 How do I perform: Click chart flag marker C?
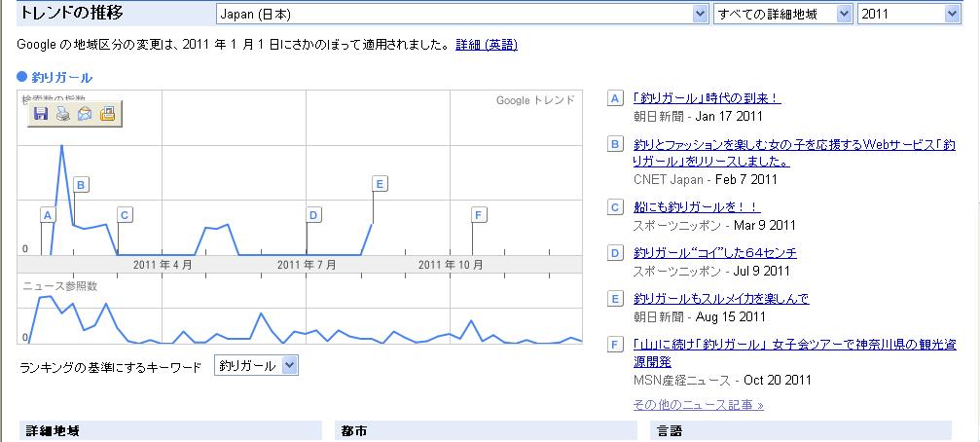(x=125, y=215)
